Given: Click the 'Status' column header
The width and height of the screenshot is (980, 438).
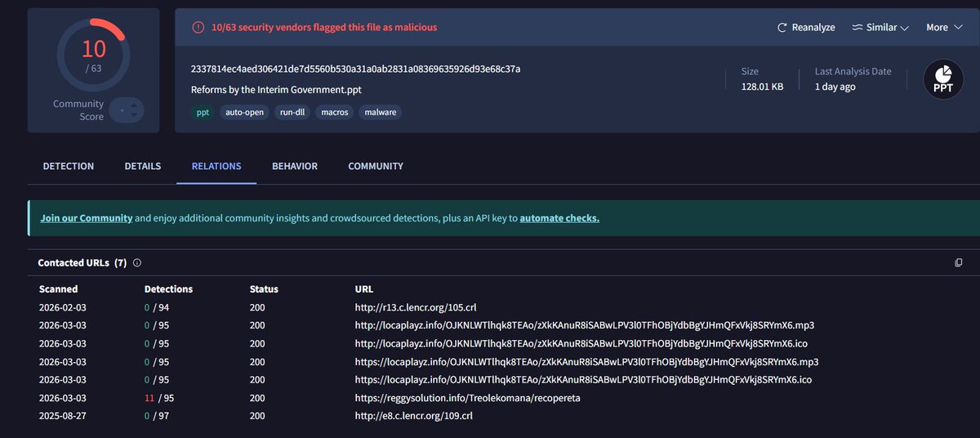Looking at the screenshot, I should pyautogui.click(x=264, y=289).
